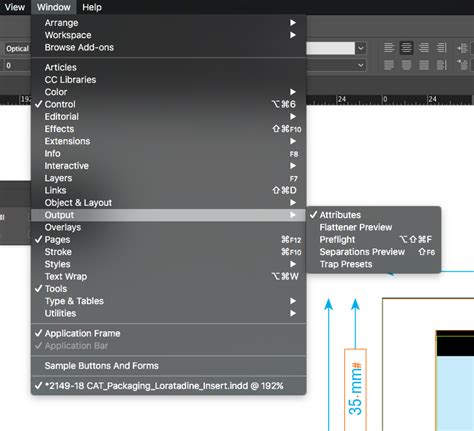This screenshot has height=431, width=474.
Task: Open the Articles panel
Action: [169, 67]
